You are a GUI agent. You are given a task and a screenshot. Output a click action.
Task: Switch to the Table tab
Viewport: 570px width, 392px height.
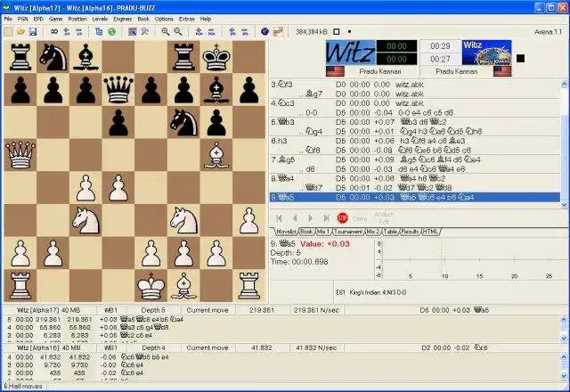[x=390, y=232]
